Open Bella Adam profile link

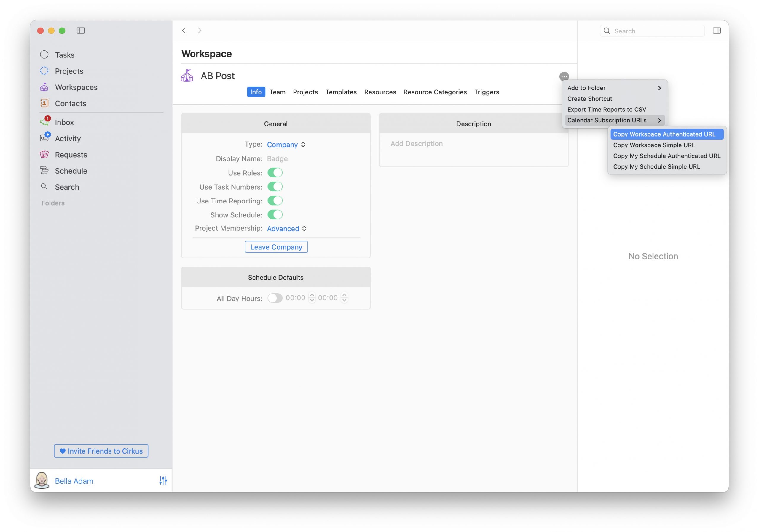click(x=74, y=481)
